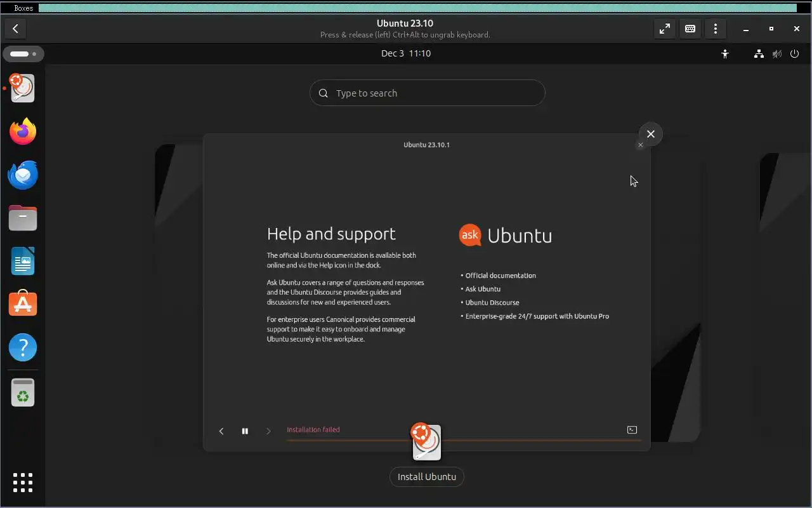The height and width of the screenshot is (508, 812).
Task: Click the Activities workspace indicator pill
Action: click(23, 54)
